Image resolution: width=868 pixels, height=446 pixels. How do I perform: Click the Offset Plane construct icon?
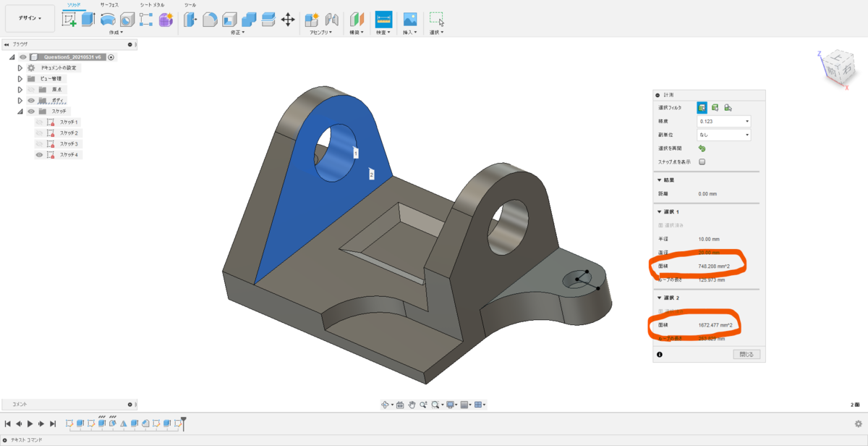click(x=357, y=20)
